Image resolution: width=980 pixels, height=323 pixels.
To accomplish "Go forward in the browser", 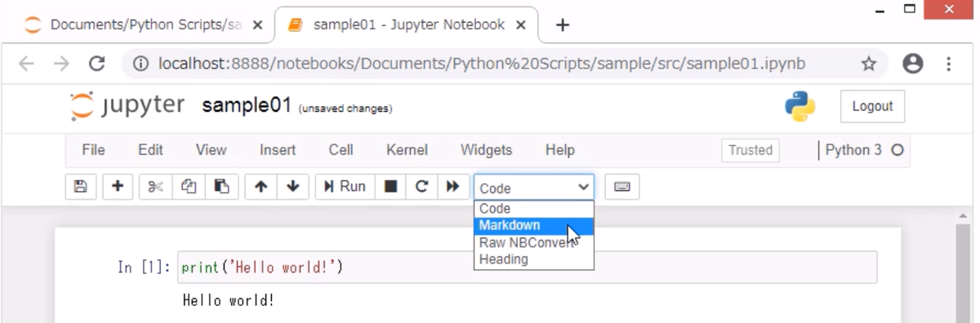I will tap(61, 64).
